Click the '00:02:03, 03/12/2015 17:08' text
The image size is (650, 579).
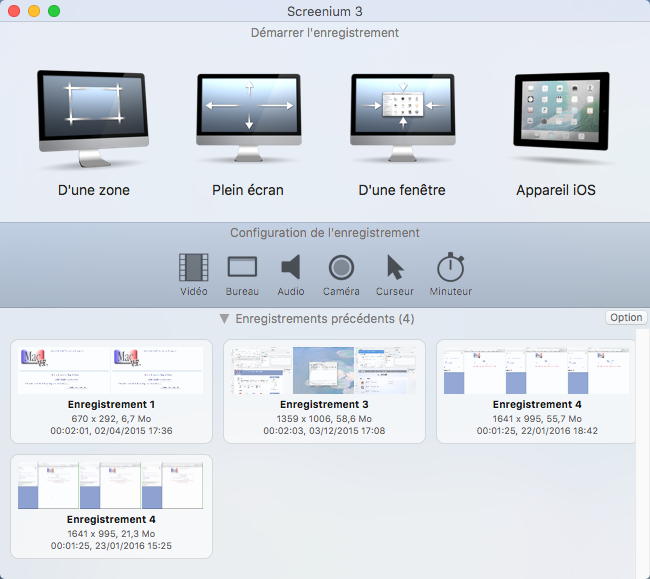(324, 431)
